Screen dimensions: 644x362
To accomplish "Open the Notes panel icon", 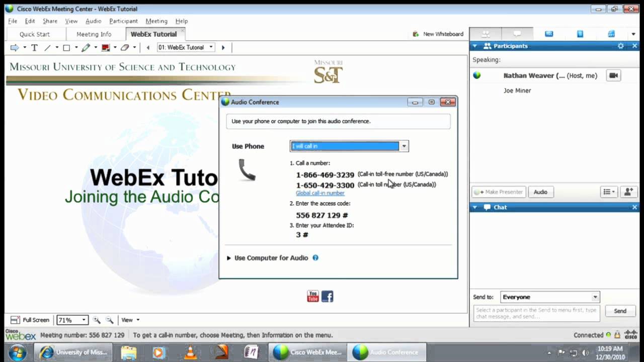I will (x=580, y=34).
